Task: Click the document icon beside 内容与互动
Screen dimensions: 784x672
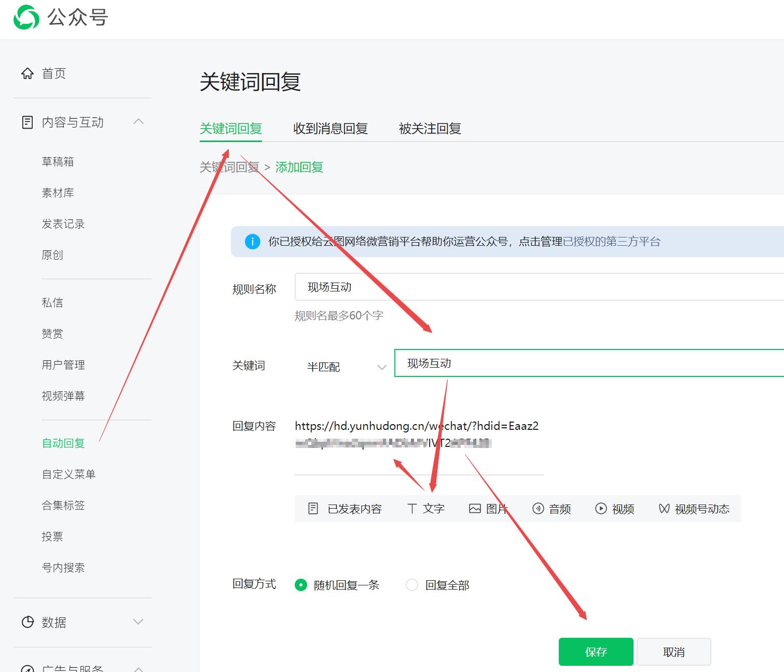Action: coord(27,122)
